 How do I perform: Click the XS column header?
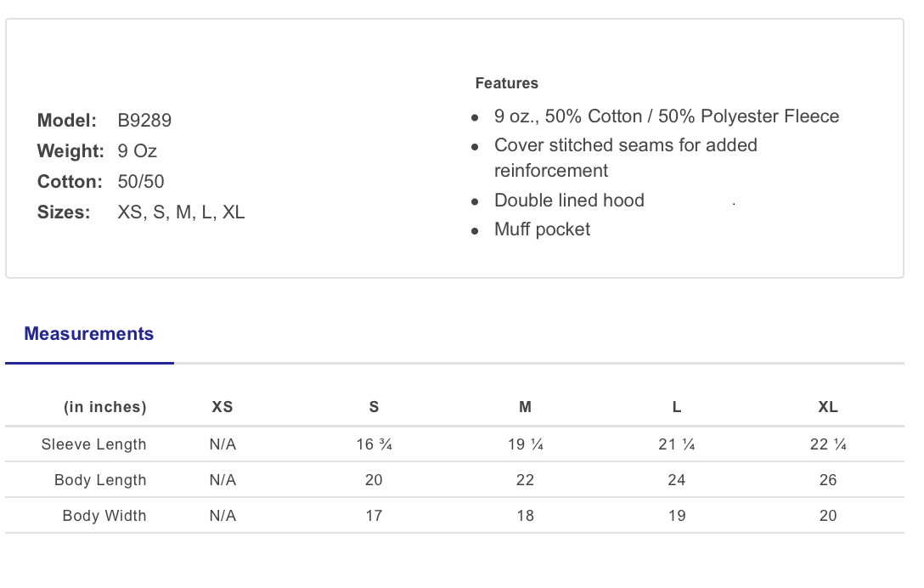point(223,407)
